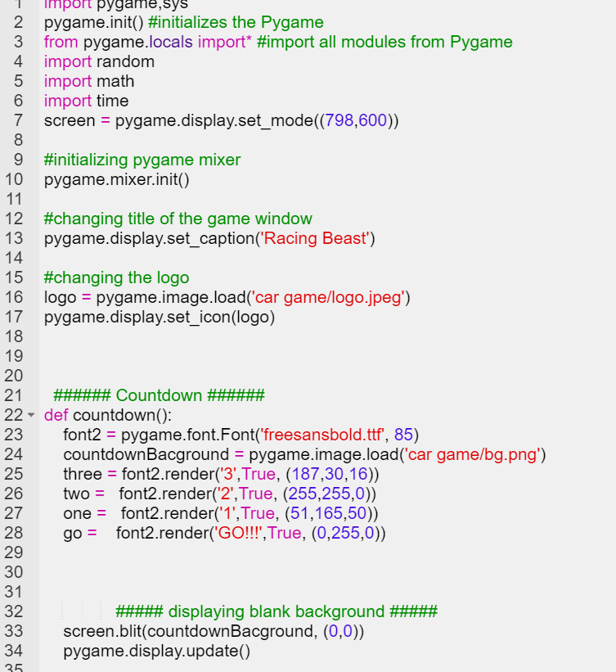Viewport: 616px width, 672px height.
Task: Click the #initializing pygame mixer comment
Action: coord(142,160)
